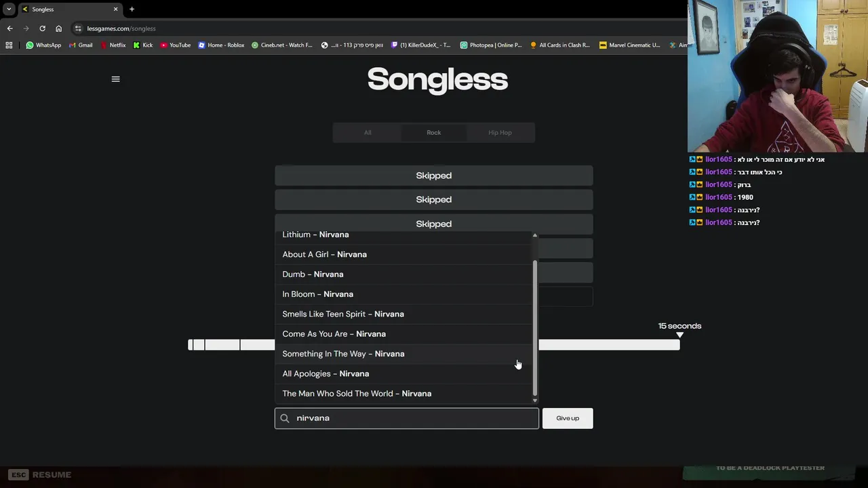Select the All genre tab

[367, 133]
